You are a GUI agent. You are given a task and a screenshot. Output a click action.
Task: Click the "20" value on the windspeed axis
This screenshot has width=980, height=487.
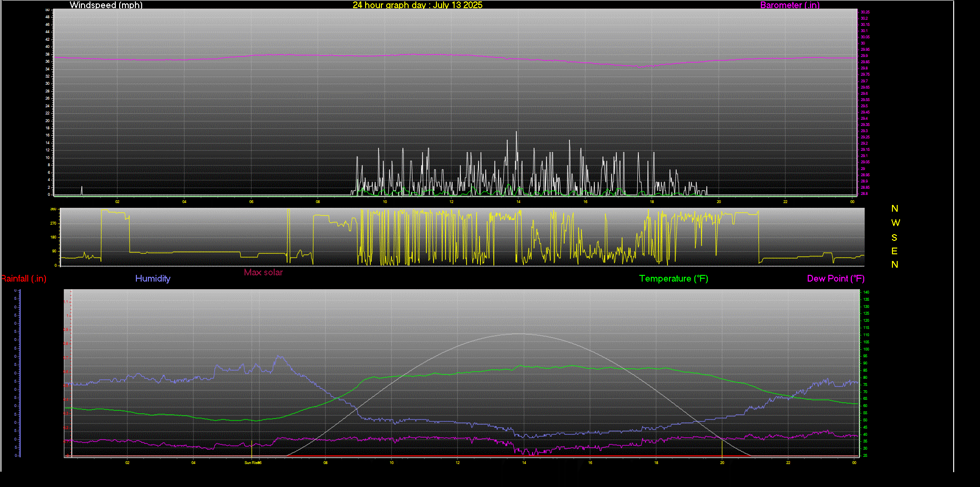point(47,121)
